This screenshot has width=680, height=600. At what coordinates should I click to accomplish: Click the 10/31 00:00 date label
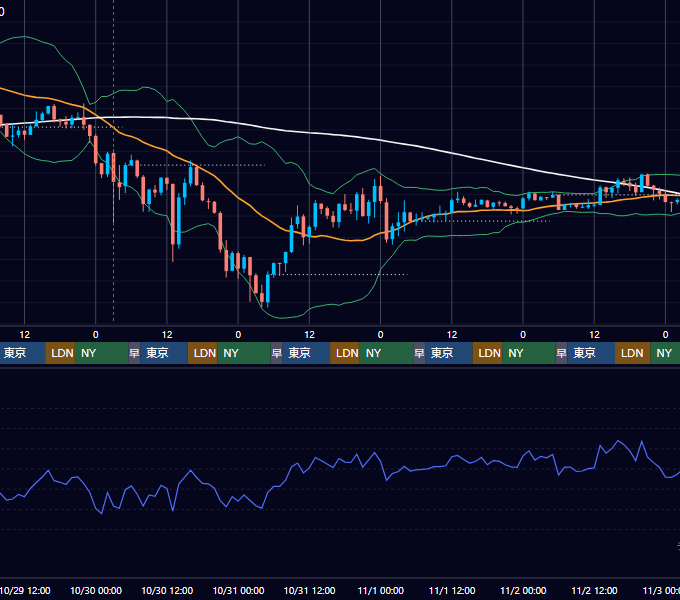point(238,590)
